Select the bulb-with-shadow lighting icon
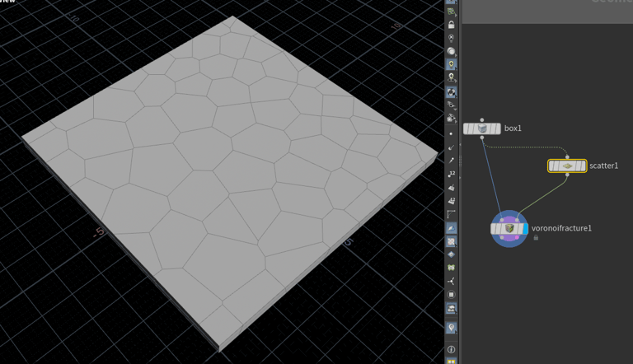633x364 pixels. point(452,77)
